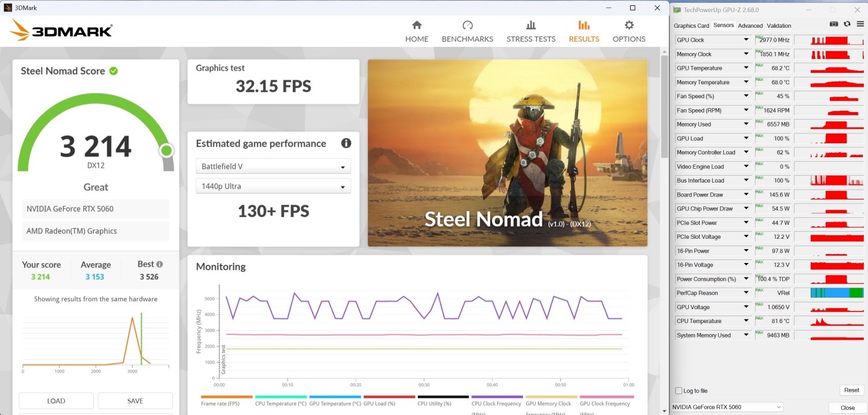Screen dimensions: 868x415
Task: Open GPU Load sensor dropdown
Action: point(746,139)
